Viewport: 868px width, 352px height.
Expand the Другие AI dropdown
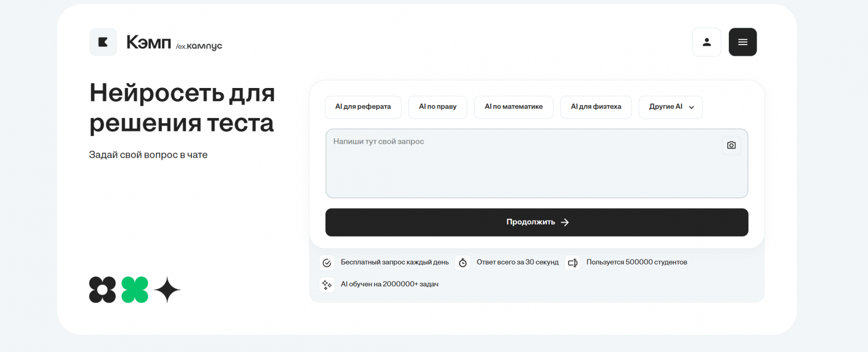coord(670,107)
